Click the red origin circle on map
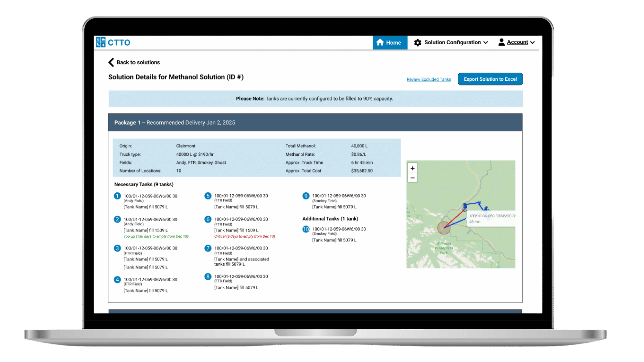 coord(444,228)
